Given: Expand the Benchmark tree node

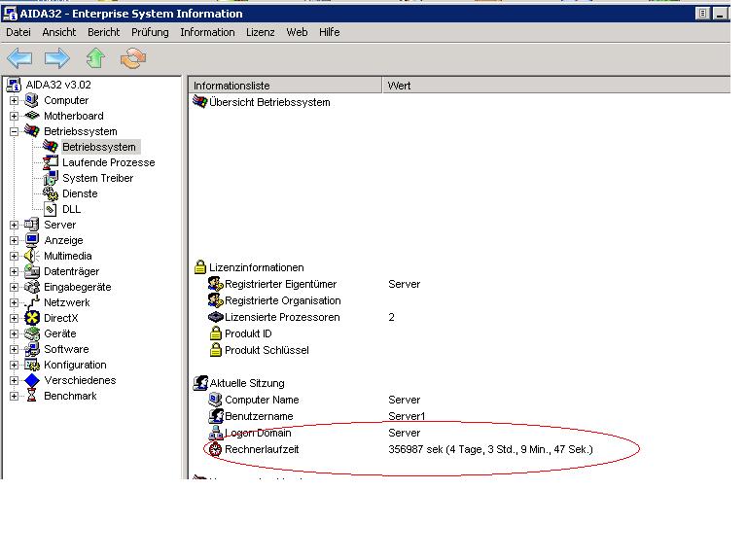Looking at the screenshot, I should (x=14, y=396).
